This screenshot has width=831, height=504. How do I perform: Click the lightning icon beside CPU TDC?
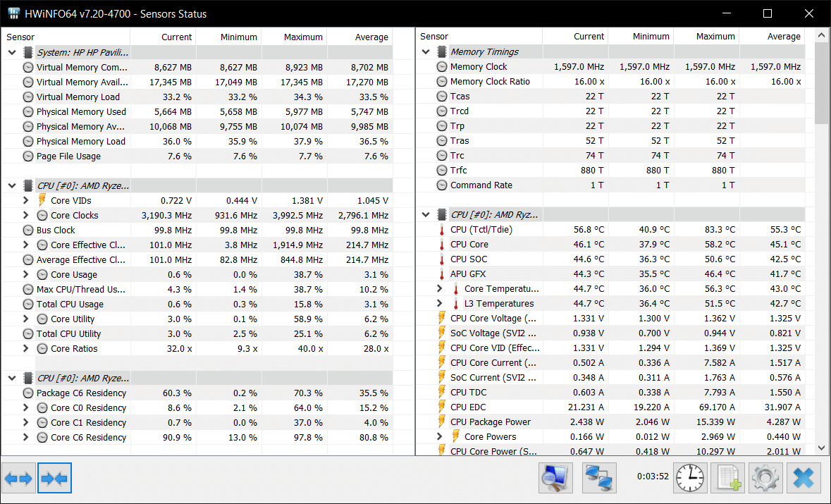pos(441,392)
